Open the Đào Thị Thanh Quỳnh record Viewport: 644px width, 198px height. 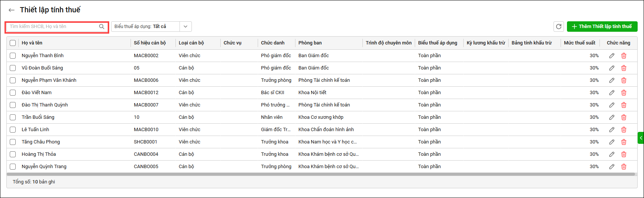[45, 105]
